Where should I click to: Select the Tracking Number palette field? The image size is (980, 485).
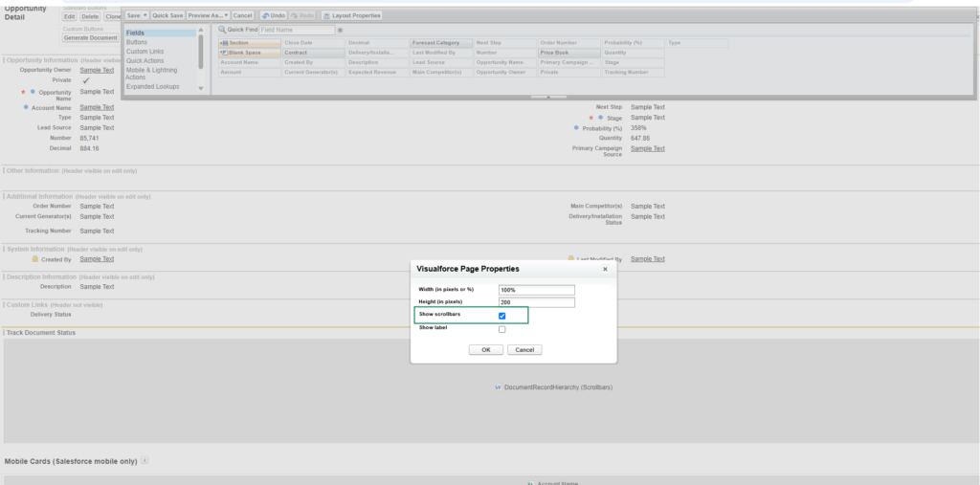tap(634, 73)
